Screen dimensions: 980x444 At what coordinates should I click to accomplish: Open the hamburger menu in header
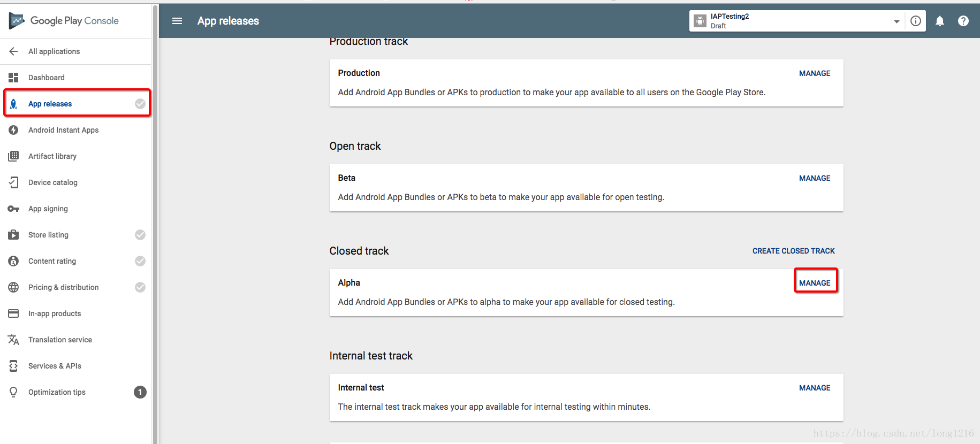[177, 21]
